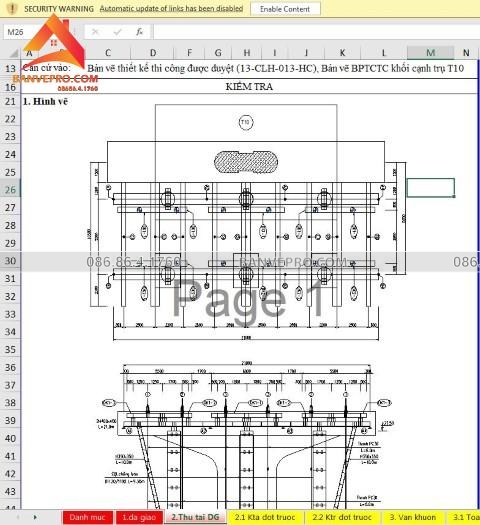Switch to the 3. Van khuon tab
This screenshot has height=525, width=480.
click(413, 517)
